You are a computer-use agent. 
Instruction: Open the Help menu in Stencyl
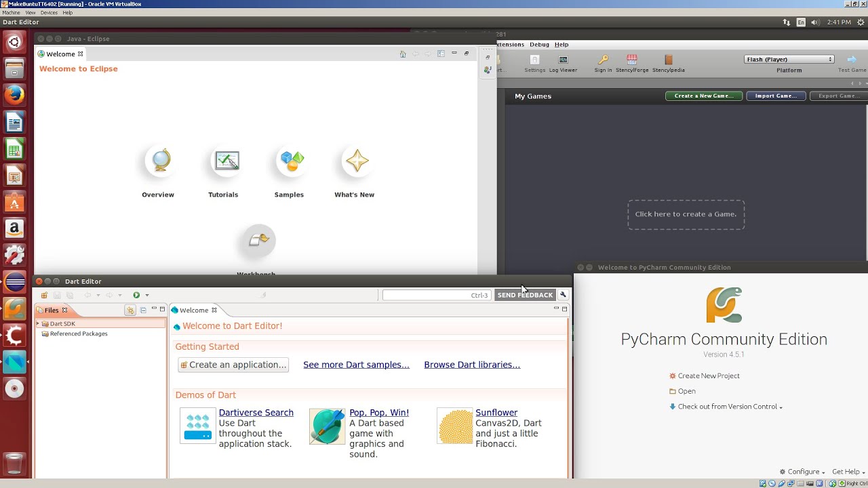[x=561, y=45]
